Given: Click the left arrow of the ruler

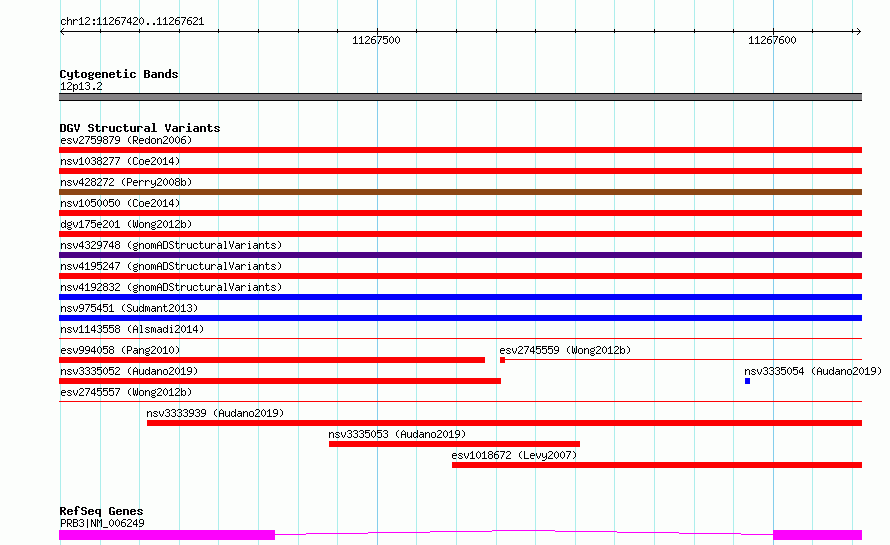Looking at the screenshot, I should (62, 31).
